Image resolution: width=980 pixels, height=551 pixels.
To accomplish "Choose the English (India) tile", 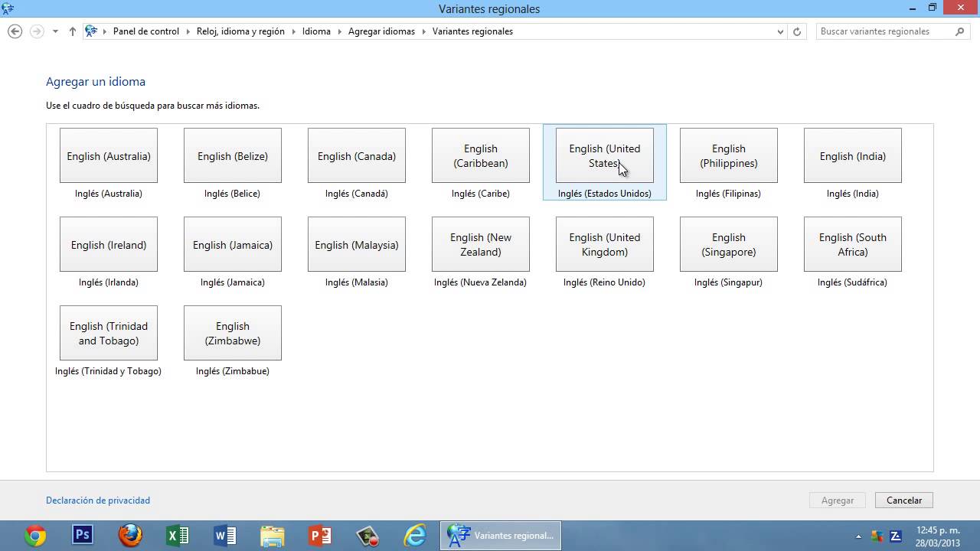I will [853, 155].
